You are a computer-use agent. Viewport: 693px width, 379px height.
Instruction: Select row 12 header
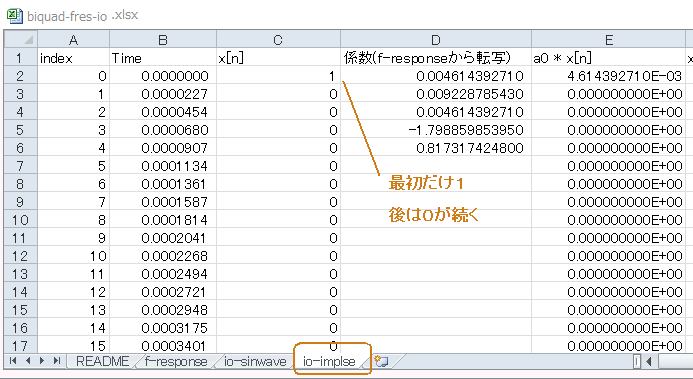(20, 256)
